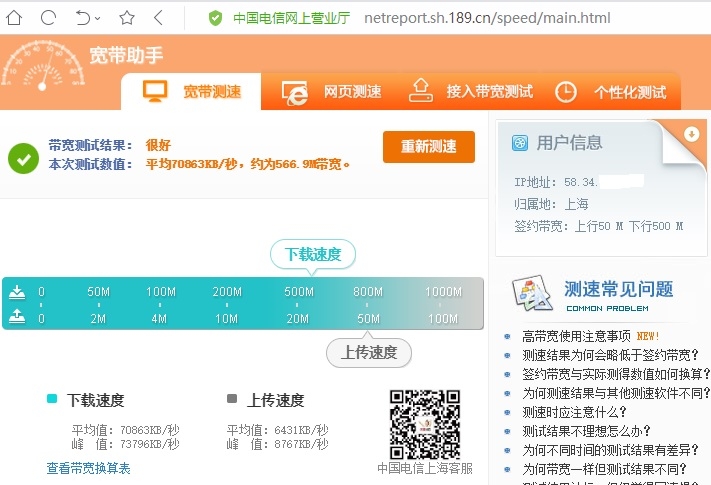Click the 重新测速 button
The image size is (711, 485).
428,146
